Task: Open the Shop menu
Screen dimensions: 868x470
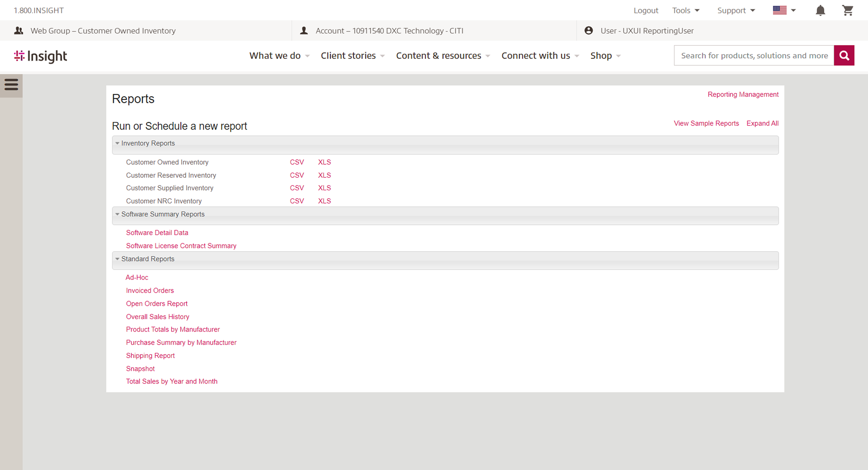Action: [605, 55]
